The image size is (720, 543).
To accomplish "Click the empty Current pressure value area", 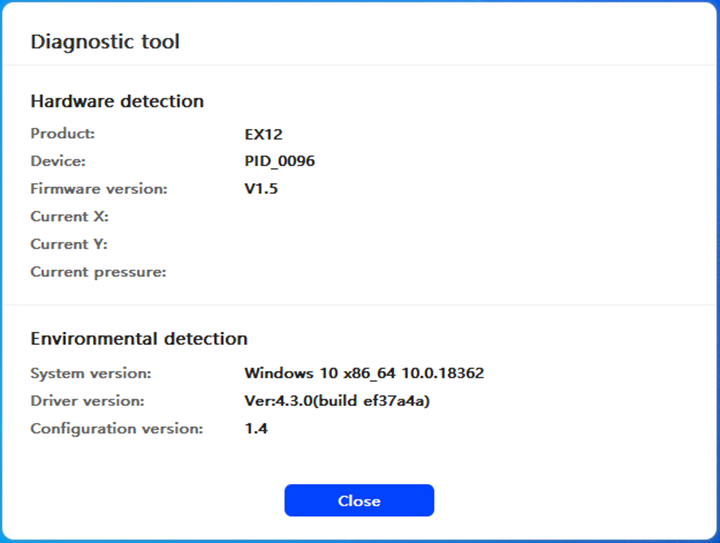I will (300, 271).
